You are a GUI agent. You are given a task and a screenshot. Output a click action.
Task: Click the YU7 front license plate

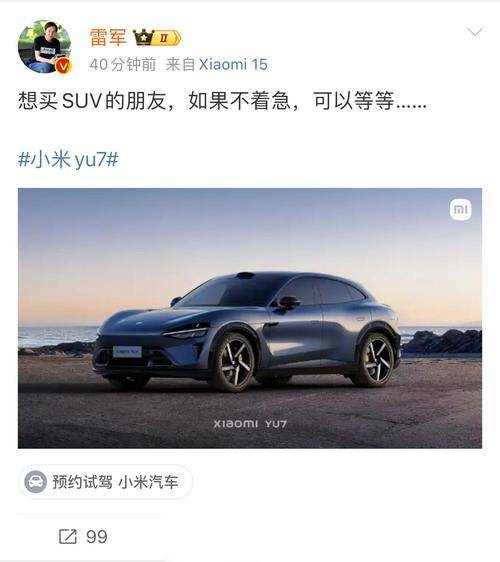pos(127,352)
